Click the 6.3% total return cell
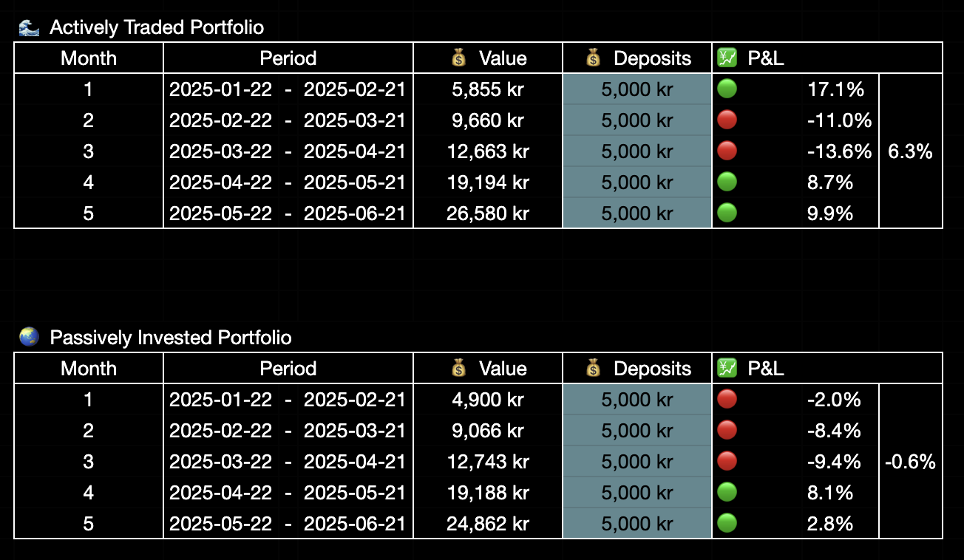The height and width of the screenshot is (560, 964). point(910,151)
